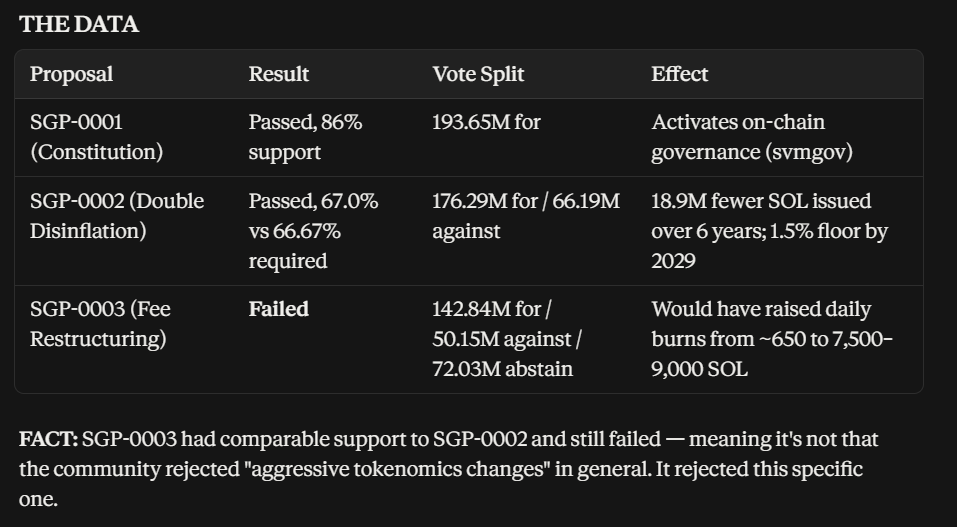Select the Proposal column header
Viewport: 957px width, 527px height.
pyautogui.click(x=71, y=74)
